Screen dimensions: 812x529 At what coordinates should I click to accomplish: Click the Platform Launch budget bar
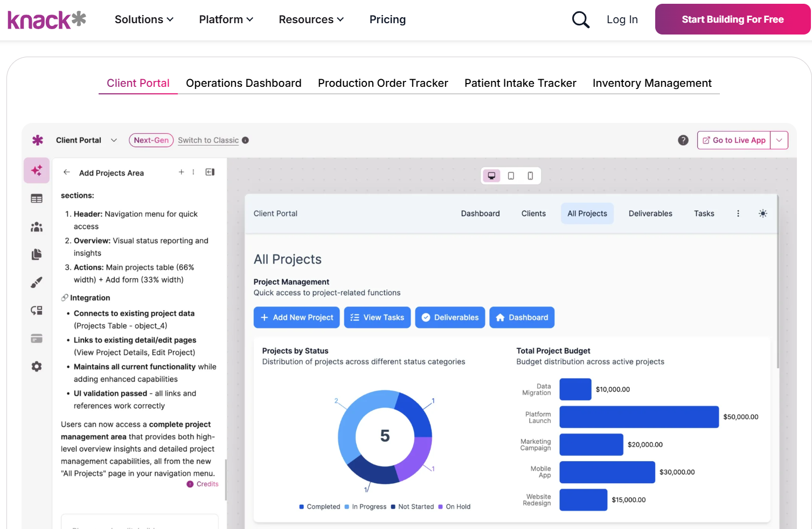click(x=639, y=417)
